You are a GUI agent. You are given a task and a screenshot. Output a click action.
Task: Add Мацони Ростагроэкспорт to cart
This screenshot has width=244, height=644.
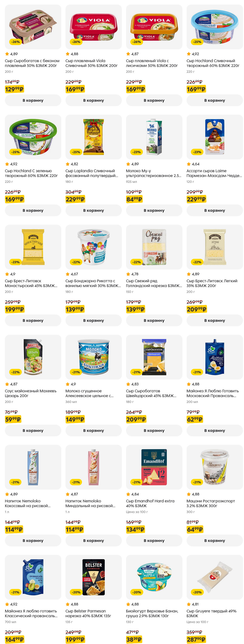[x=215, y=540]
